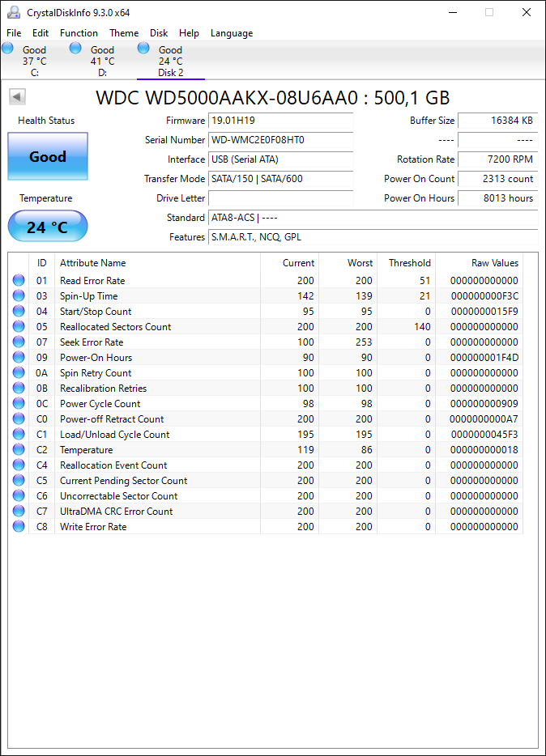Click the Serial Number field
The height and width of the screenshot is (756, 546).
[x=281, y=140]
